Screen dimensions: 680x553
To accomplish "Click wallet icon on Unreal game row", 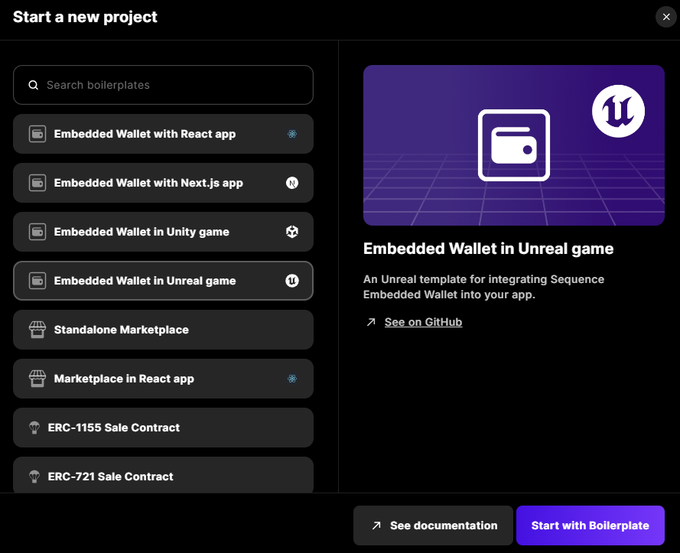I will tap(37, 281).
